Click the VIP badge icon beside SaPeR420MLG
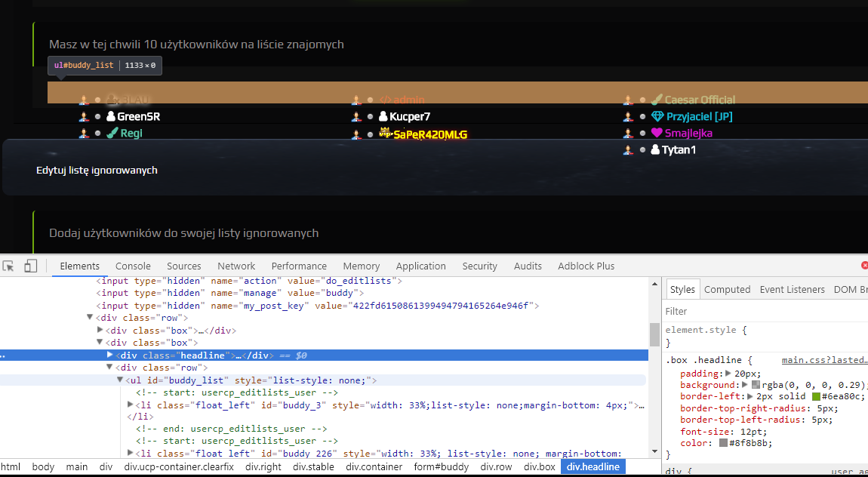868x477 pixels. click(x=385, y=133)
